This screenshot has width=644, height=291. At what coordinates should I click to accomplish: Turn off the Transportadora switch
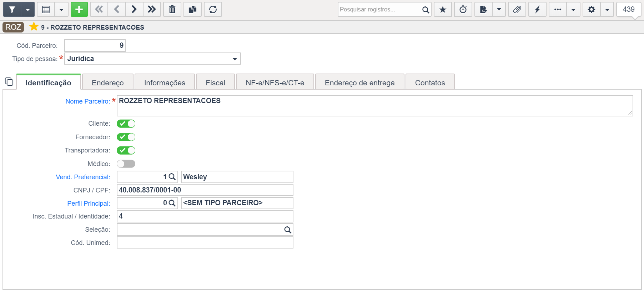pyautogui.click(x=126, y=150)
